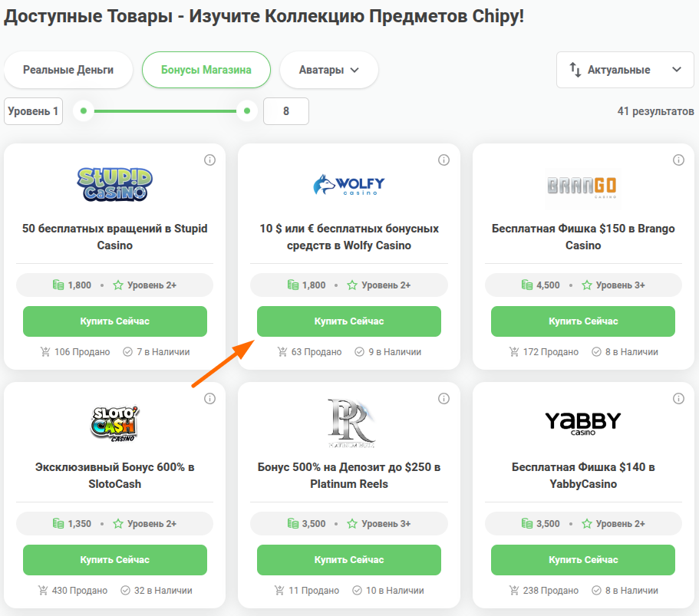
Task: Click the maximum level field showing 8
Action: (x=286, y=111)
